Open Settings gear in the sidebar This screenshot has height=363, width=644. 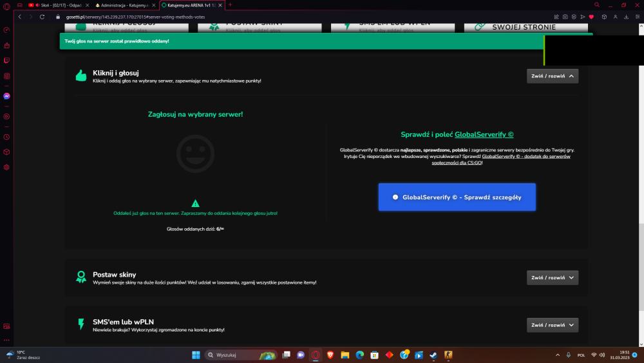coord(6,168)
